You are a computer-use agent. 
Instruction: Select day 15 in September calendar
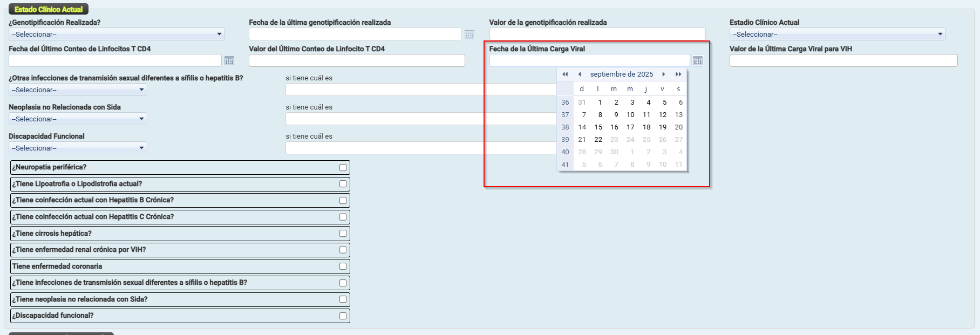click(598, 127)
